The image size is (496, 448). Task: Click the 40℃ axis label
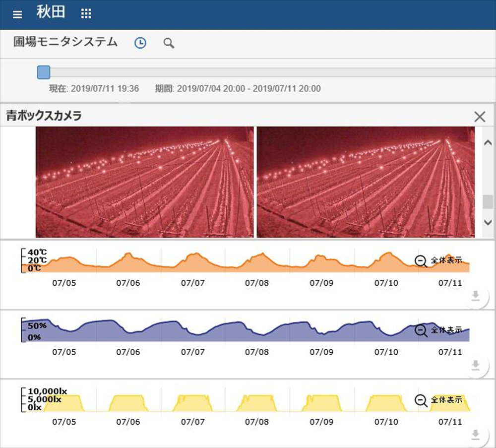(37, 253)
